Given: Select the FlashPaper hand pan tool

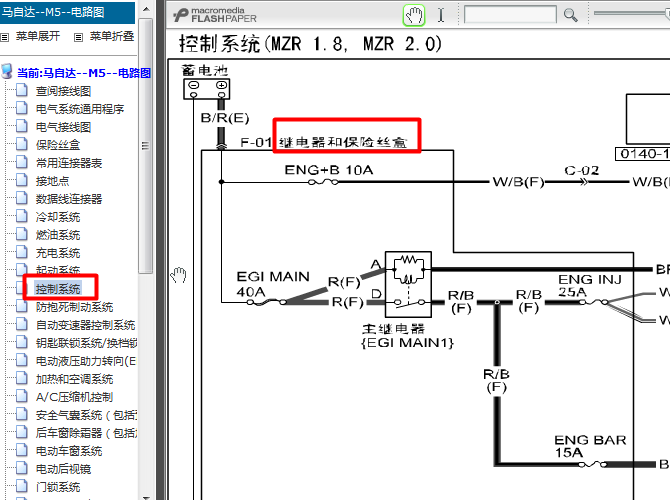Looking at the screenshot, I should pyautogui.click(x=414, y=16).
